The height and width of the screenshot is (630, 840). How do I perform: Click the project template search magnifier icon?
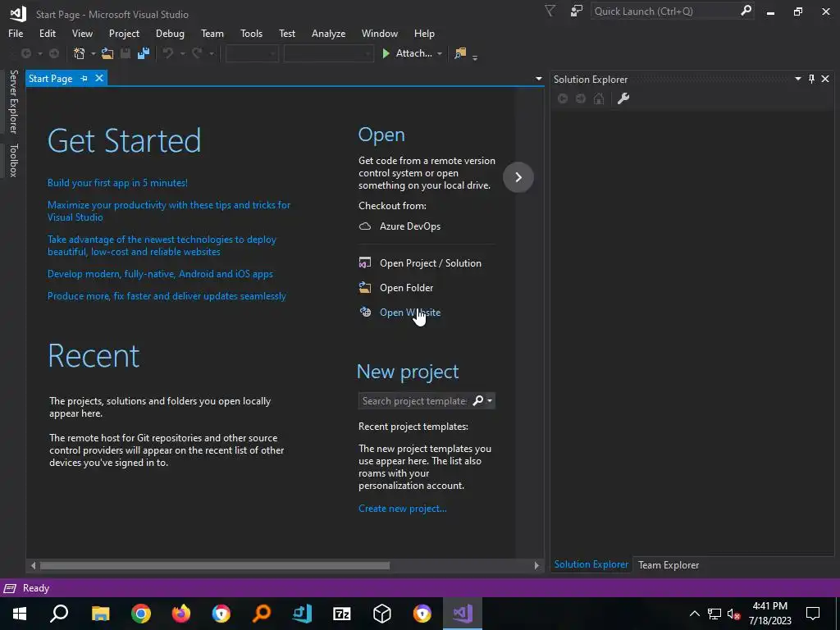pyautogui.click(x=478, y=400)
